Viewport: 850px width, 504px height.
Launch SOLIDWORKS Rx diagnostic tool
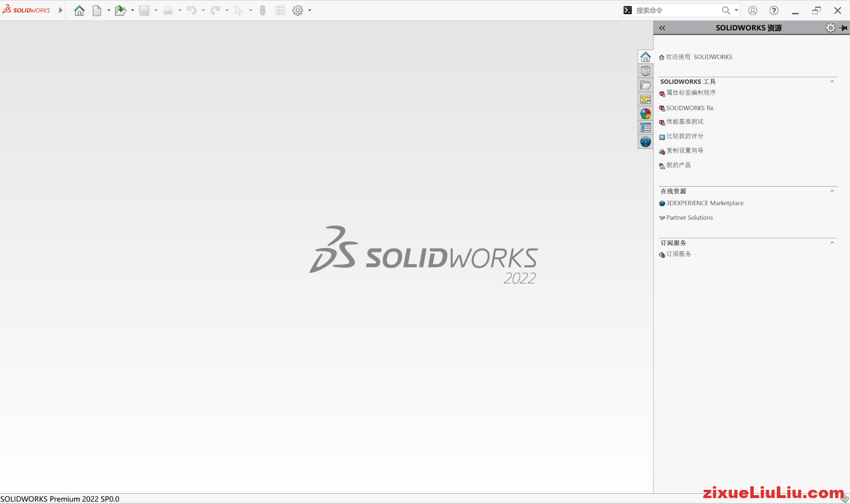click(x=690, y=107)
